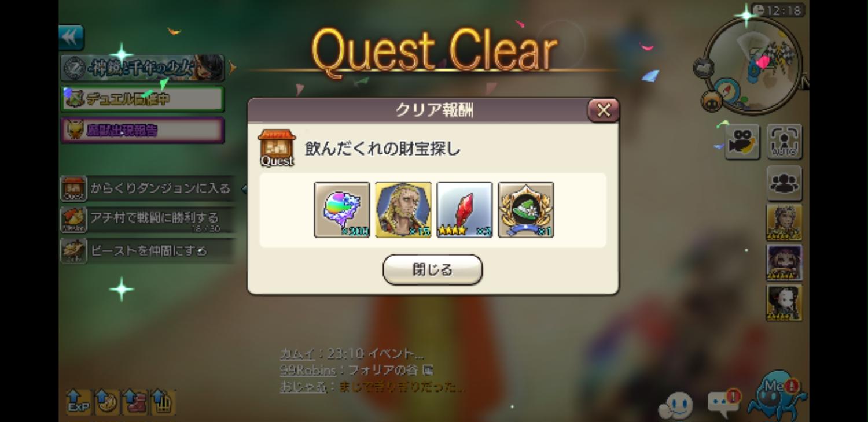Select quest からくりダンジョンに入る
Screen dimensions: 868x422
point(148,188)
